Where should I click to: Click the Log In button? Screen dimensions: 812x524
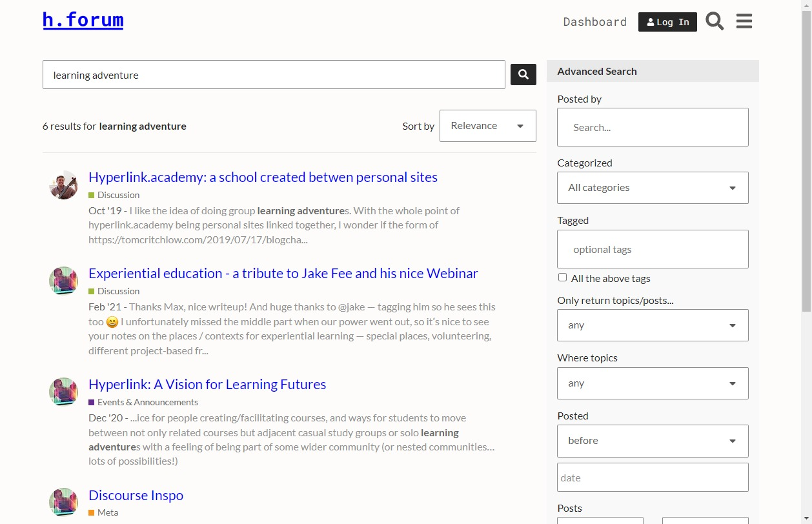pyautogui.click(x=667, y=22)
